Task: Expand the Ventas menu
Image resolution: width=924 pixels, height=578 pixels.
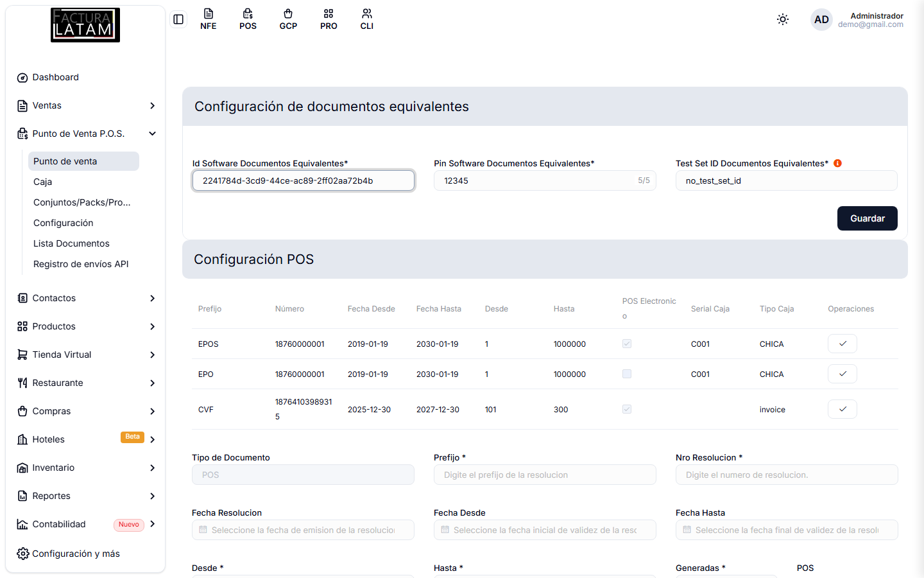Action: tap(86, 105)
